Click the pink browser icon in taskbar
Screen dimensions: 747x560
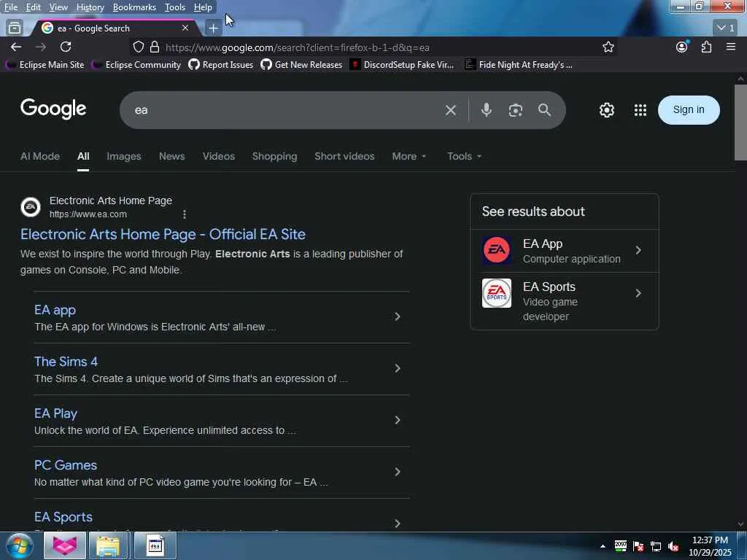(65, 545)
